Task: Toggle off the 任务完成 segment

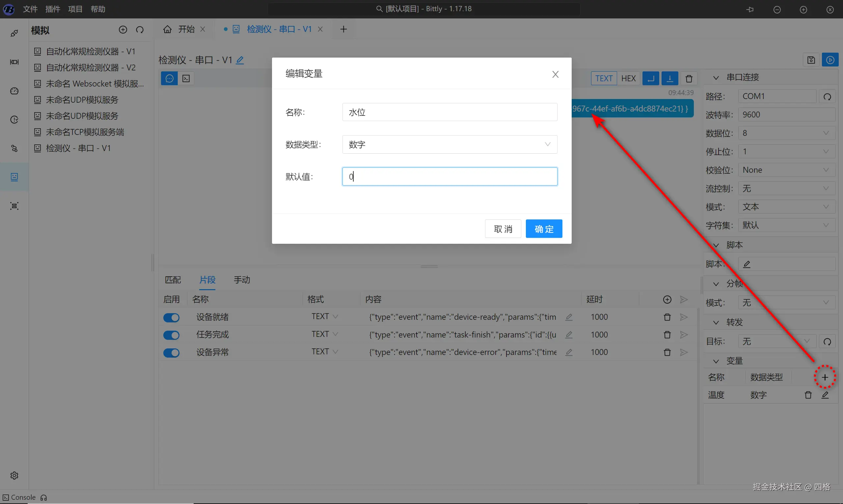Action: (171, 335)
